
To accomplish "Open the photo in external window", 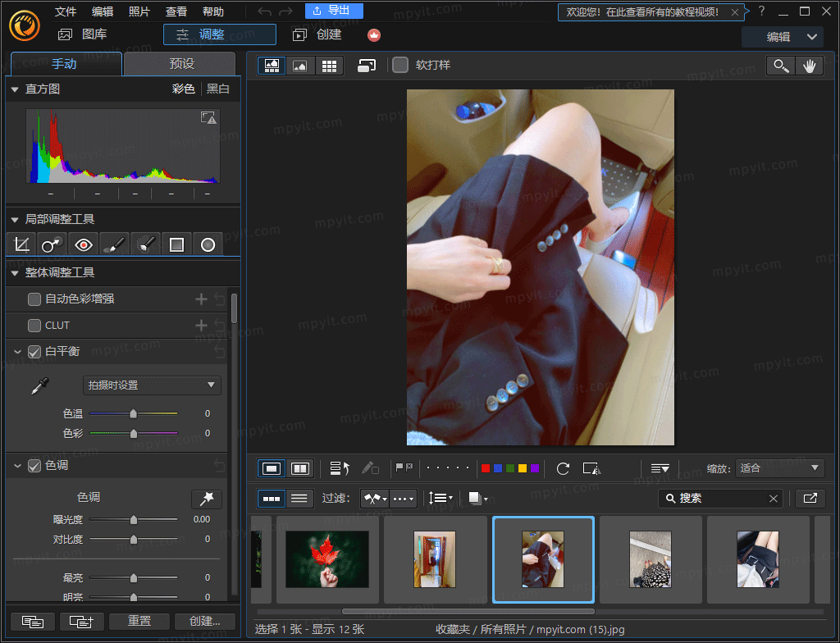I will (x=810, y=499).
